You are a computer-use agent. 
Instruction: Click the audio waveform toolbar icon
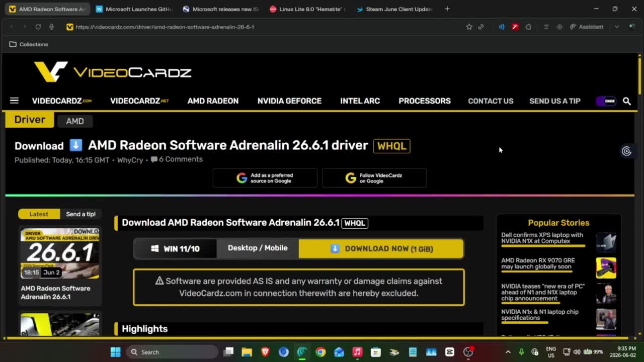pyautogui.click(x=559, y=27)
